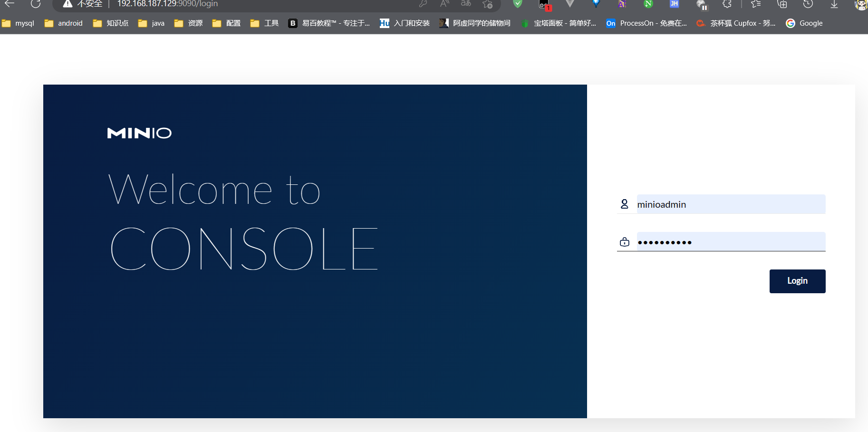Start read aloud from the toolbar
The image size is (868, 432).
pos(444,4)
